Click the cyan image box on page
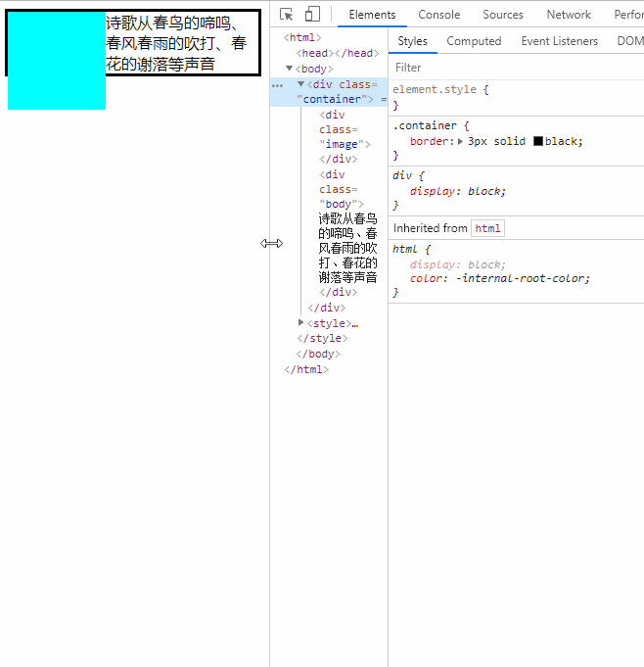Screen dimensions: 644x667 (x=57, y=61)
